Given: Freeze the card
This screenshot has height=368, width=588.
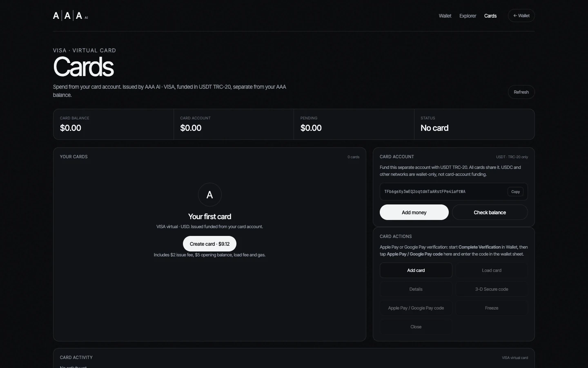Looking at the screenshot, I should point(492,308).
